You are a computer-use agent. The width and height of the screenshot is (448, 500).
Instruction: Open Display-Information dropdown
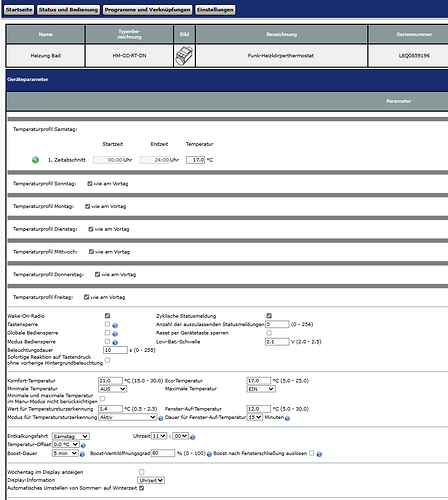[151, 480]
